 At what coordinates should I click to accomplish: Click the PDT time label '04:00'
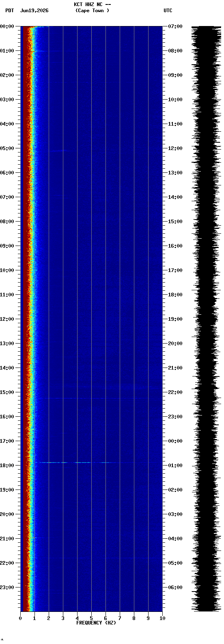point(7,124)
